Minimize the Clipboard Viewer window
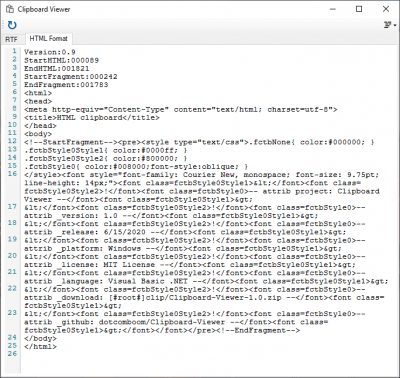The width and height of the screenshot is (400, 378). tap(333, 9)
